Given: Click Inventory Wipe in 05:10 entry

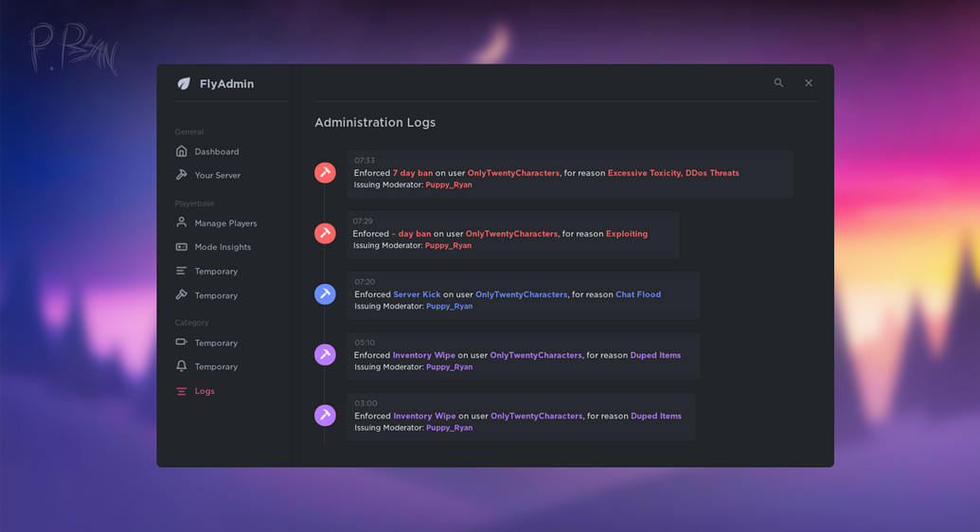Looking at the screenshot, I should [x=424, y=355].
